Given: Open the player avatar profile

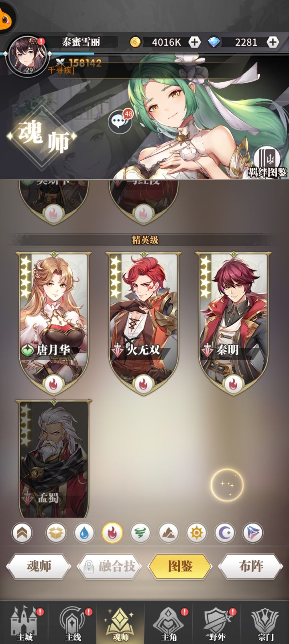Looking at the screenshot, I should [28, 55].
